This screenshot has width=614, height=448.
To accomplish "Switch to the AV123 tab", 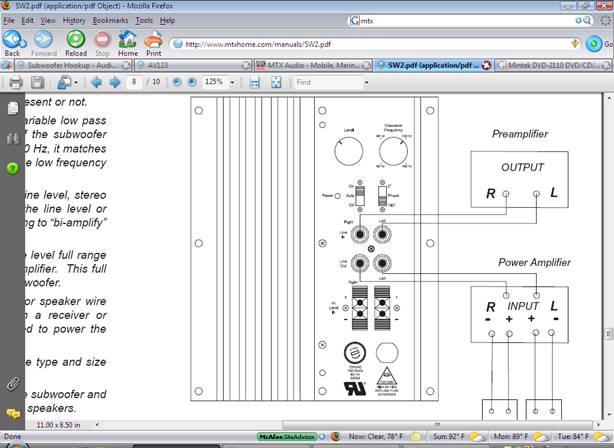I will [x=193, y=65].
